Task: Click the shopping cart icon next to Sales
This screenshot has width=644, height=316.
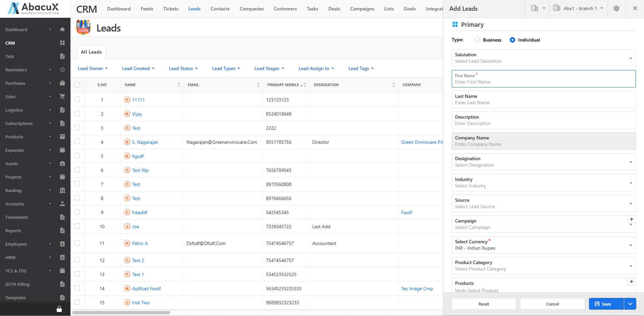Action: [x=62, y=97]
